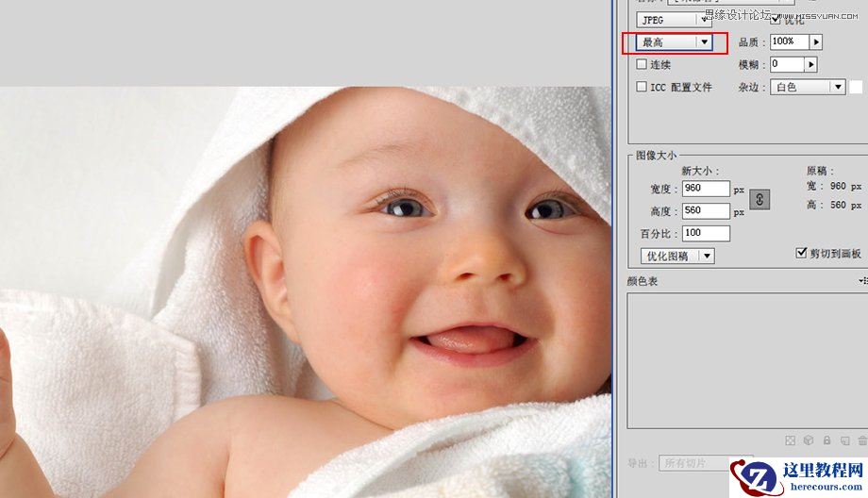The height and width of the screenshot is (498, 868).
Task: Click the constrain proportions link icon
Action: coord(759,199)
